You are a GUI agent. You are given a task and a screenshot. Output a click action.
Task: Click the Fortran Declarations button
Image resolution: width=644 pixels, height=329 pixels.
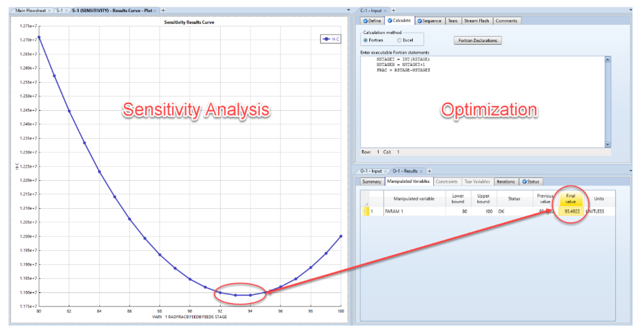click(x=478, y=40)
